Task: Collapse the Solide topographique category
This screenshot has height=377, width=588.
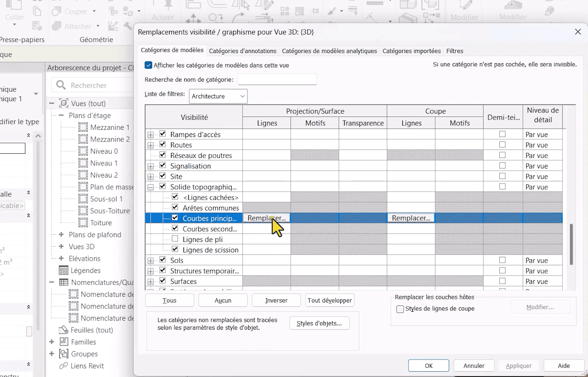Action: point(151,187)
